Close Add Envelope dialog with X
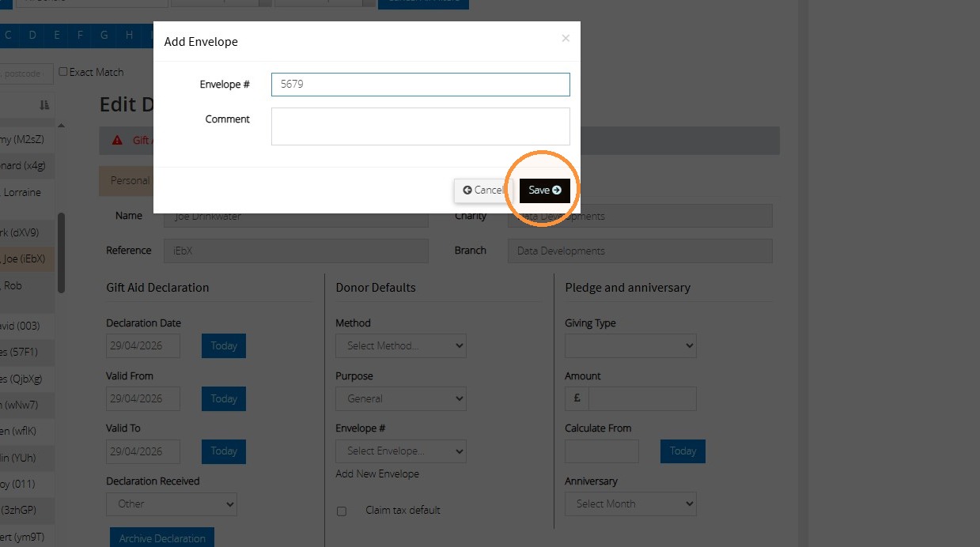Screen dimensions: 980x547 point(566,38)
